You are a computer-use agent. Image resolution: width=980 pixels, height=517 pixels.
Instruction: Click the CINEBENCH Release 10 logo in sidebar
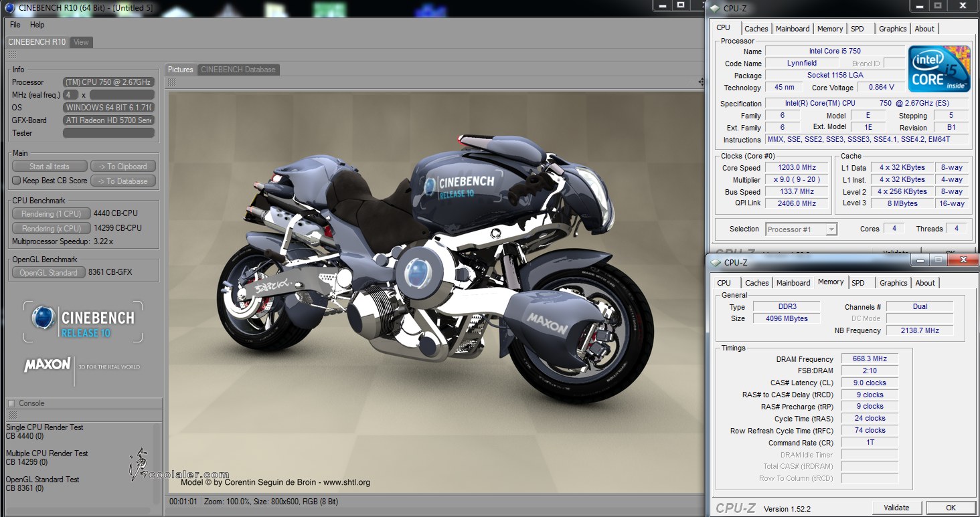click(x=83, y=322)
